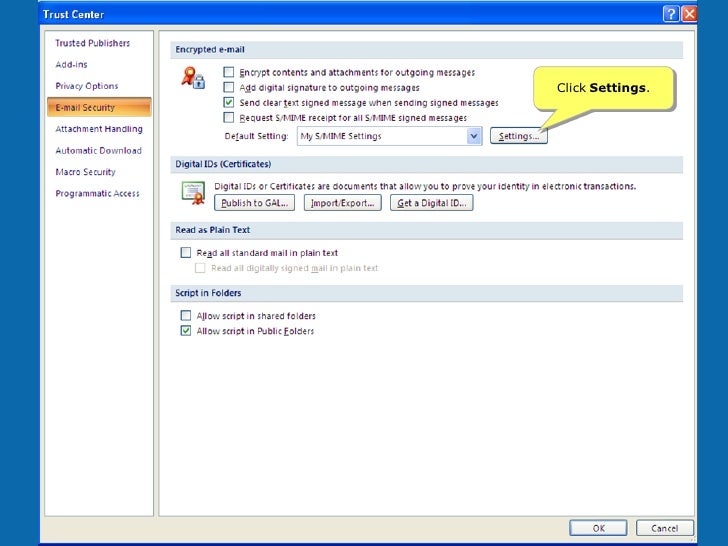Enable Allow script in shared folders
Image resolution: width=728 pixels, height=546 pixels.
click(x=186, y=316)
